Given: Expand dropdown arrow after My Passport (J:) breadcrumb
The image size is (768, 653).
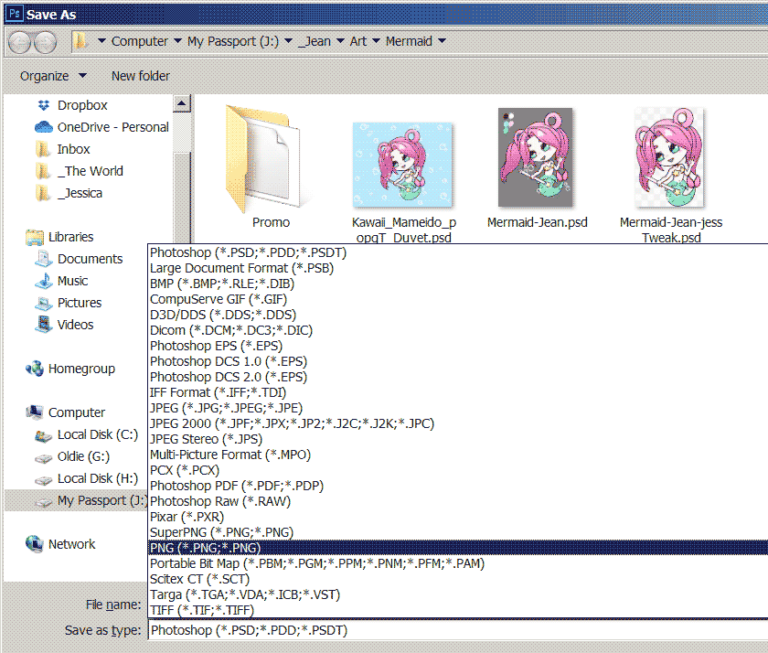Looking at the screenshot, I should click(x=288, y=41).
